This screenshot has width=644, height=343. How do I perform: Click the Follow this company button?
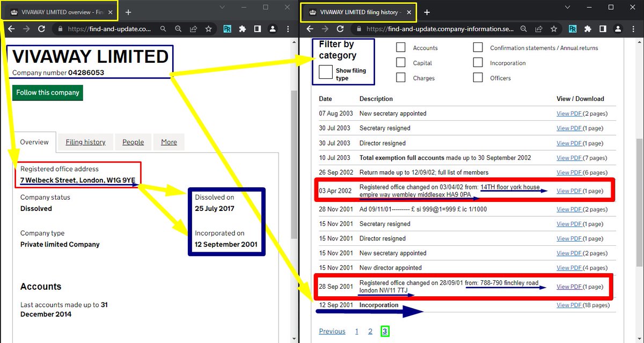pyautogui.click(x=48, y=92)
